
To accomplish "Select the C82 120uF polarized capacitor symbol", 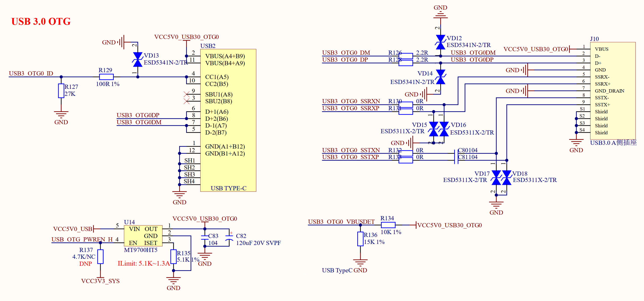I will [x=229, y=238].
